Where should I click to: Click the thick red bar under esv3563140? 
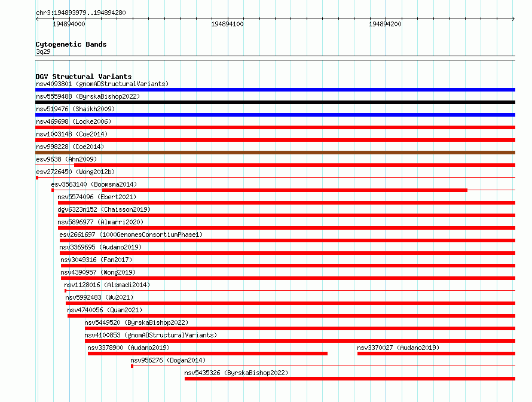(x=285, y=190)
